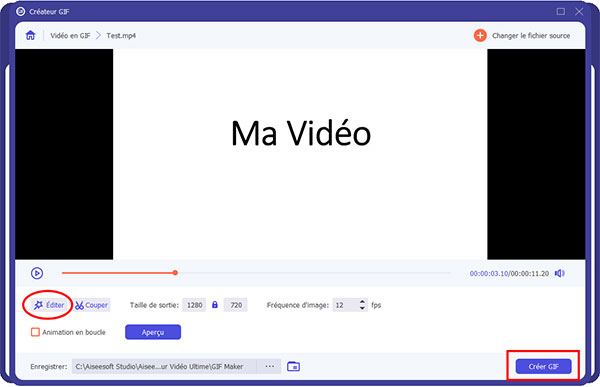Click the Vidéo en GIF breadcrumb
Viewport: 600px width, 387px height.
pyautogui.click(x=70, y=36)
